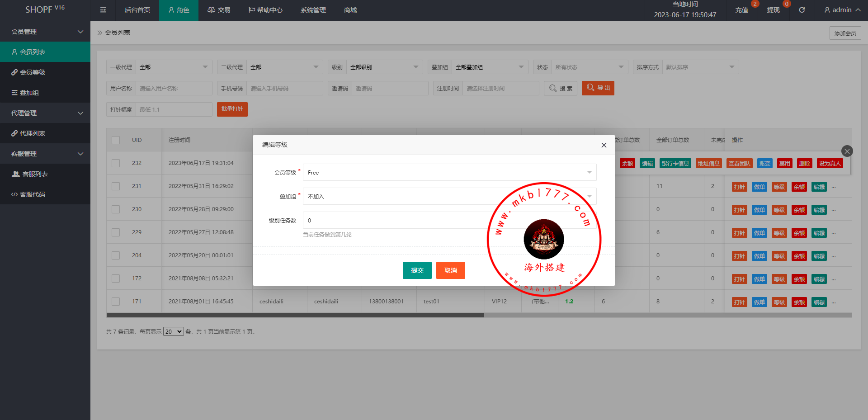Open 客服代码 in the sidebar

point(45,194)
